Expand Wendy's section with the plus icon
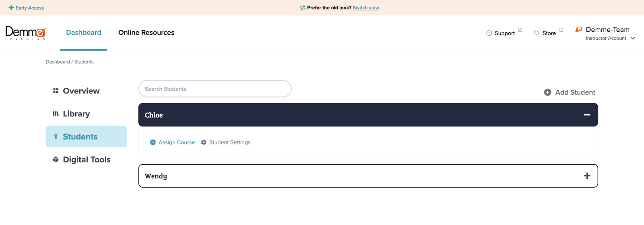Image resolution: width=644 pixels, height=225 pixels. click(x=587, y=176)
